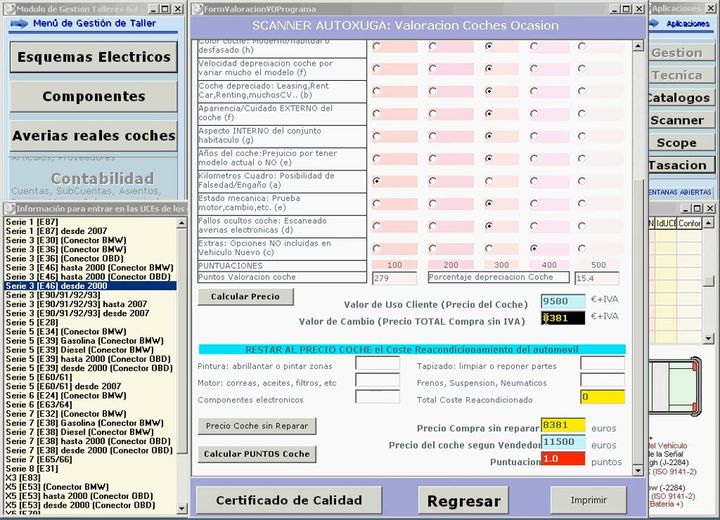Select 400 radio for Extras opciones row
Screen dimensions: 720x520
[x=534, y=249]
